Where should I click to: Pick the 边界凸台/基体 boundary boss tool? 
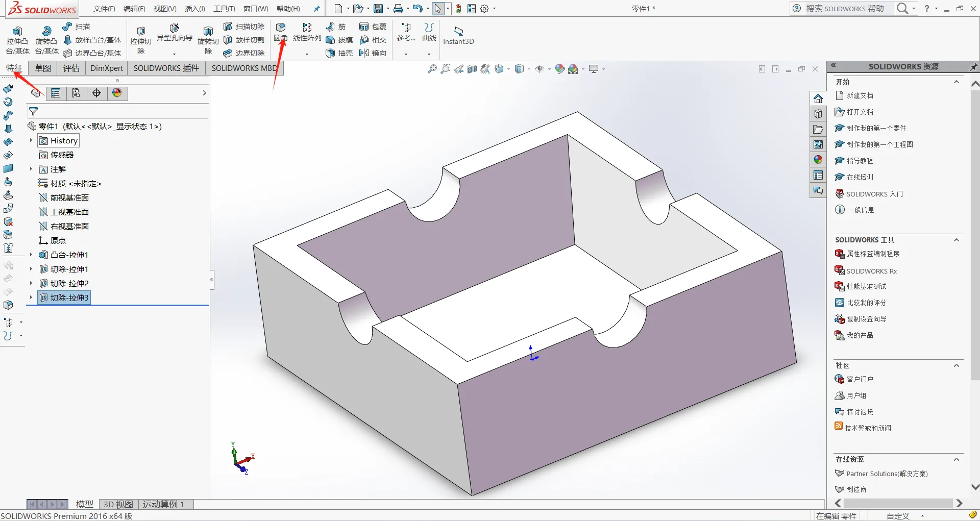tap(92, 53)
